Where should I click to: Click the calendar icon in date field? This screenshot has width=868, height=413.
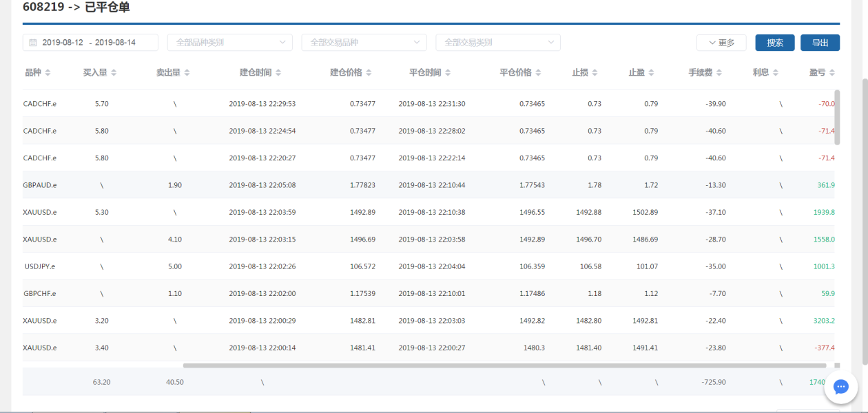pyautogui.click(x=32, y=43)
